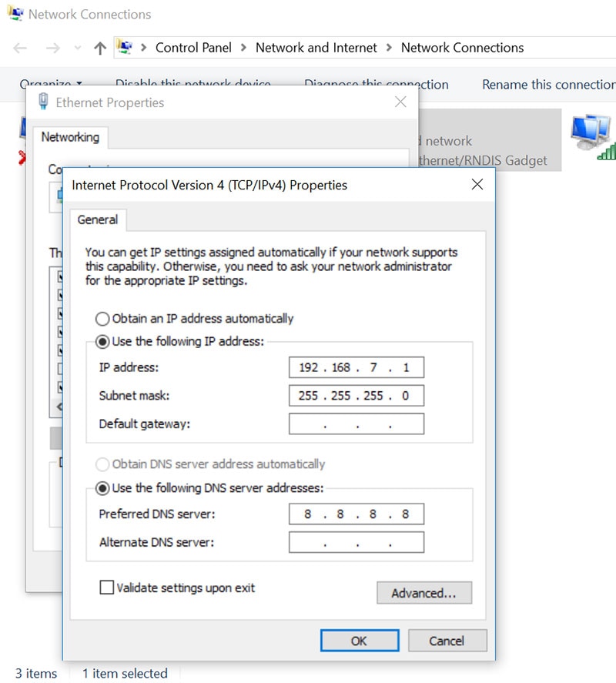Click the Cancel button

pyautogui.click(x=447, y=641)
